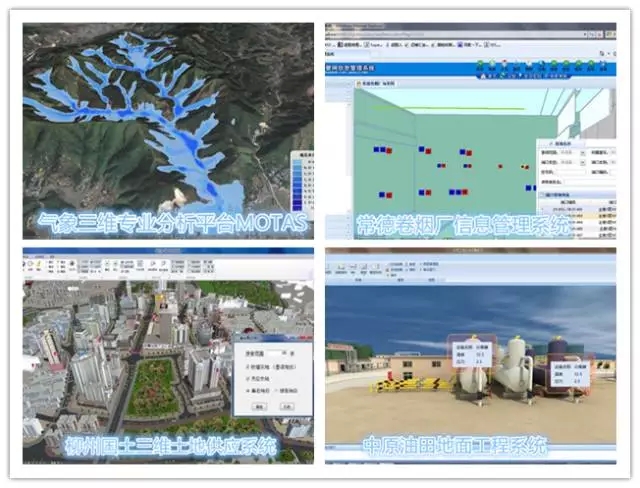This screenshot has width=640, height=488.
Task: Open the address bar dropdown arrow in 常德卷烟厂 browser
Action: tap(585, 35)
